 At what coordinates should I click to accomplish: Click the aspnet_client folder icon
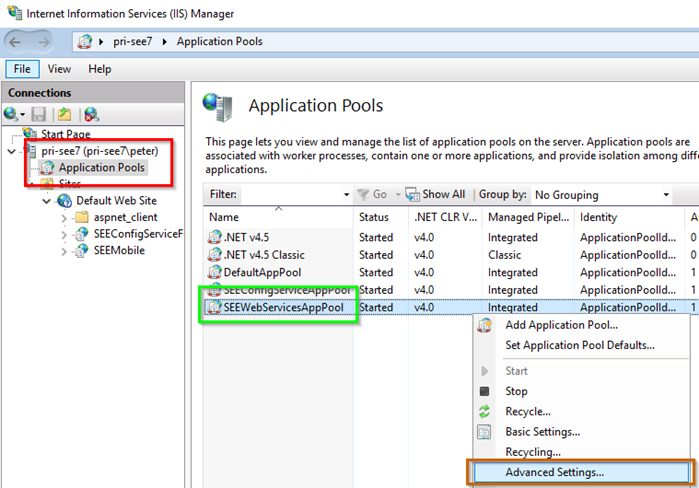[x=82, y=217]
